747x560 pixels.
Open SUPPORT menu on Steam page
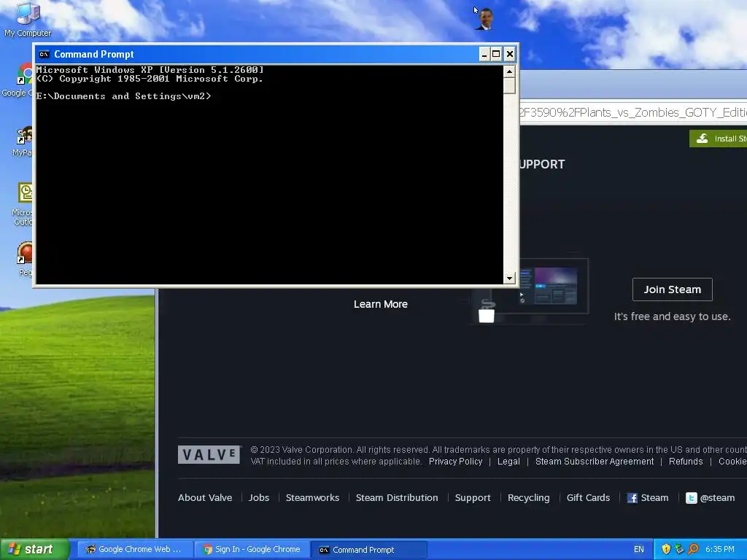(542, 164)
